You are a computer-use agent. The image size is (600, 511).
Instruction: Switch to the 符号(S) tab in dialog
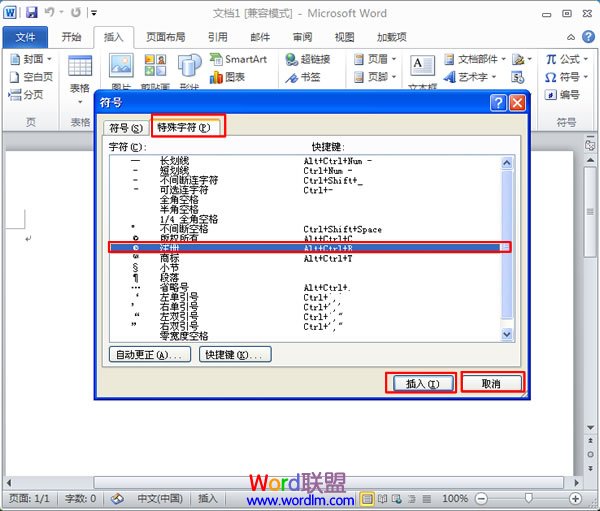(126, 128)
